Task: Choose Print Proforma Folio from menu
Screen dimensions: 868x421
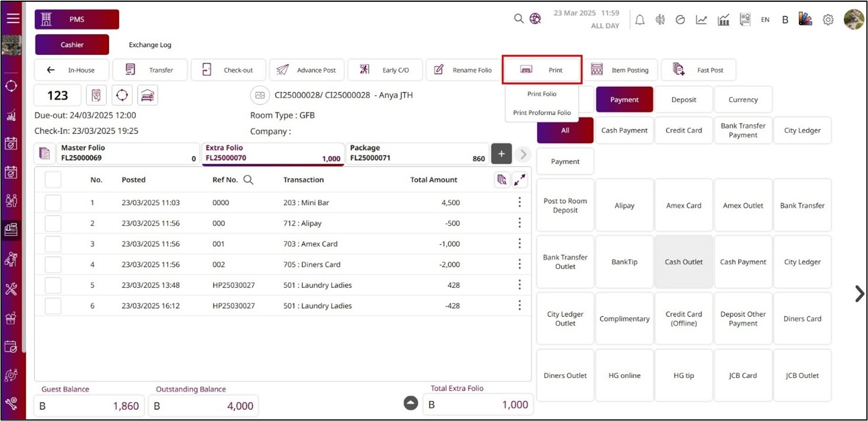Action: coord(541,113)
